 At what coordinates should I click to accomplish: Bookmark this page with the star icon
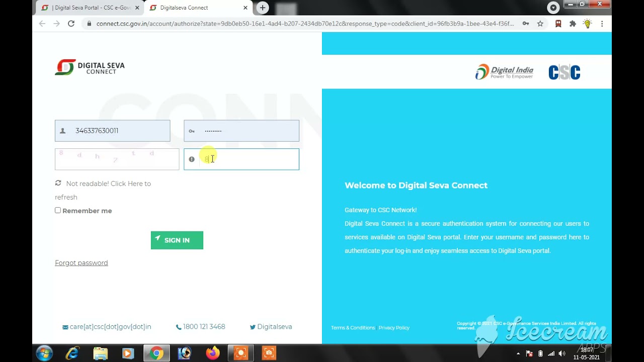[540, 24]
